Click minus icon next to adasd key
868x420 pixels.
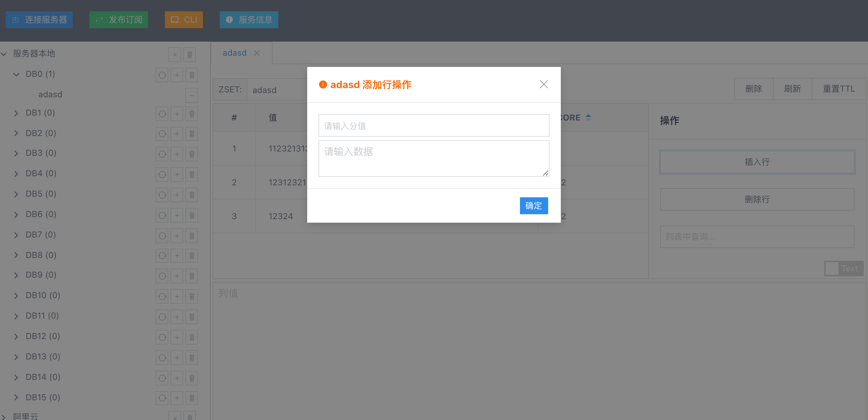[192, 95]
